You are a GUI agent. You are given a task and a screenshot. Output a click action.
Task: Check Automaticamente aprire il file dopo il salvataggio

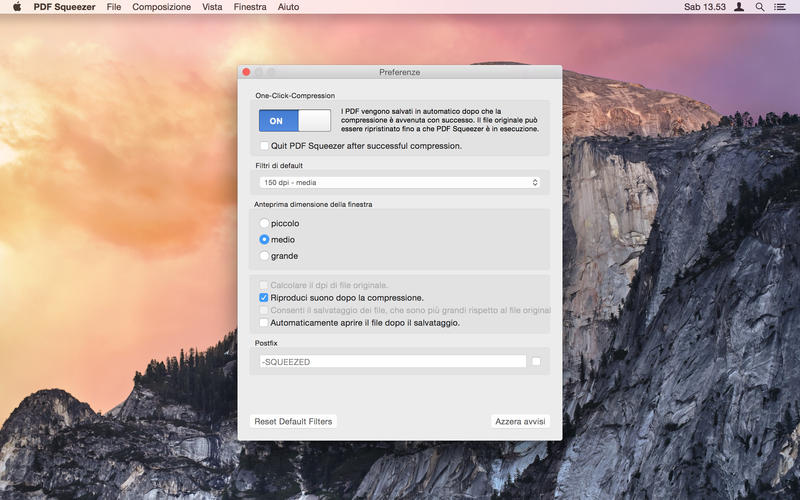(x=264, y=322)
